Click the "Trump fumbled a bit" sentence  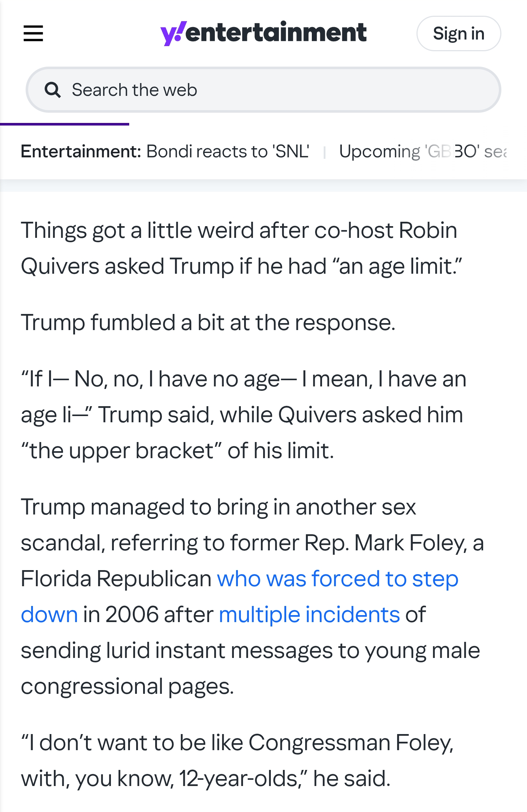click(x=208, y=323)
